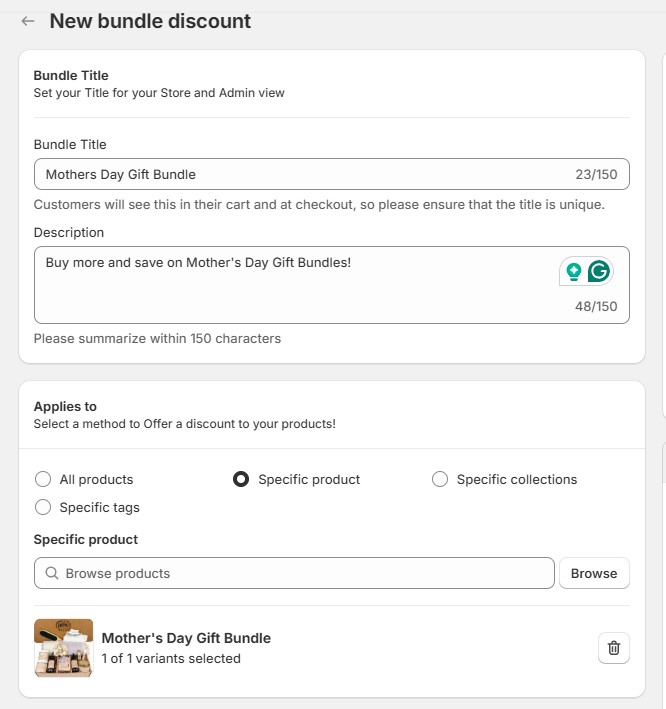Click 'Please summarize within 150 characters' hint

pos(157,339)
